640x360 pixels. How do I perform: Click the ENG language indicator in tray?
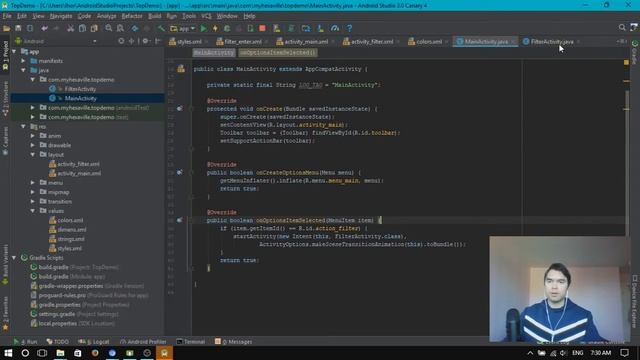pos(578,353)
